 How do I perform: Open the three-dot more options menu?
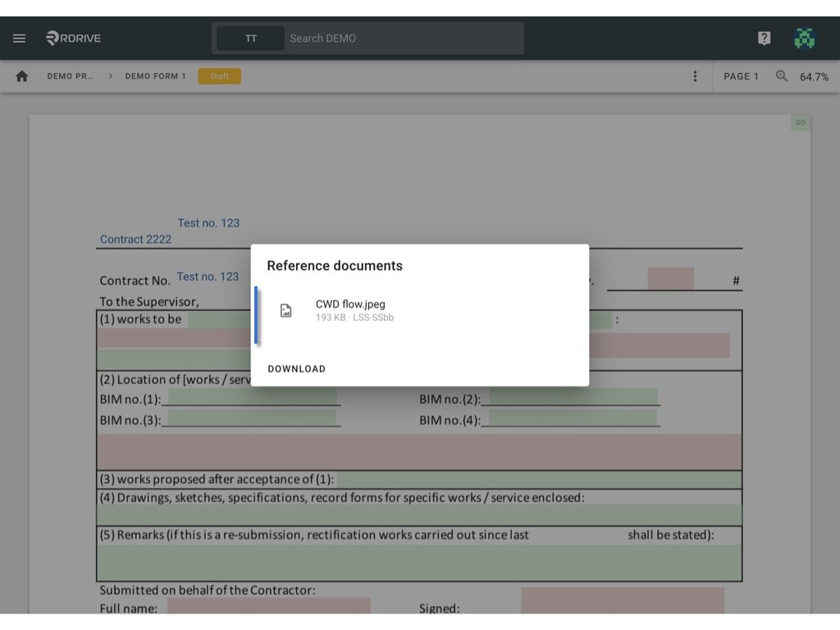coord(695,76)
